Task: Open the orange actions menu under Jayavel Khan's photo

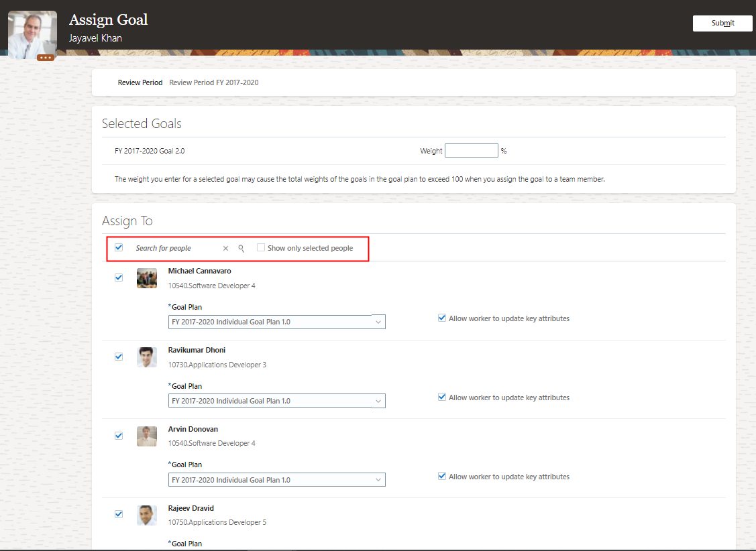Action: click(46, 58)
